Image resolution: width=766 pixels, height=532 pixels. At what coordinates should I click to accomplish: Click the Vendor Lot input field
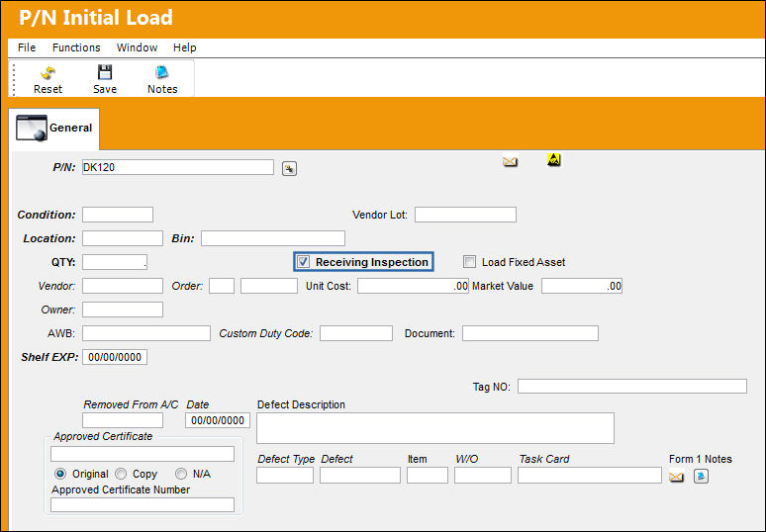(x=465, y=215)
